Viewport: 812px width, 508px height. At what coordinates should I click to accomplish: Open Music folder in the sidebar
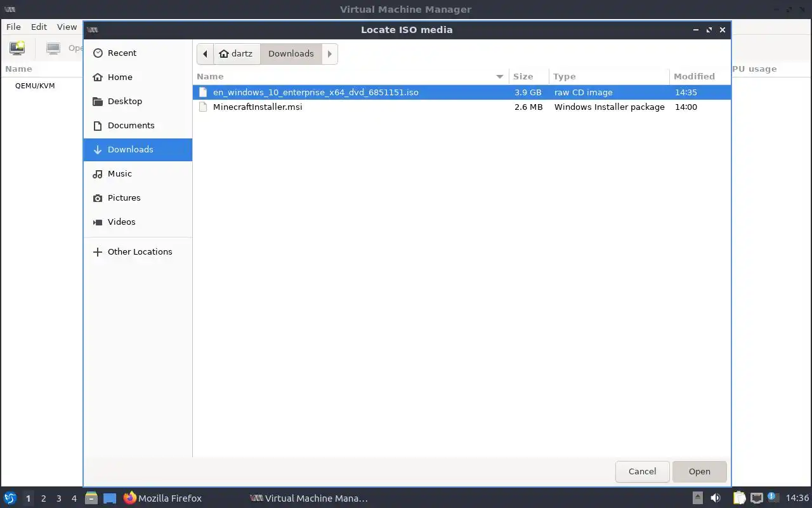coord(138,173)
